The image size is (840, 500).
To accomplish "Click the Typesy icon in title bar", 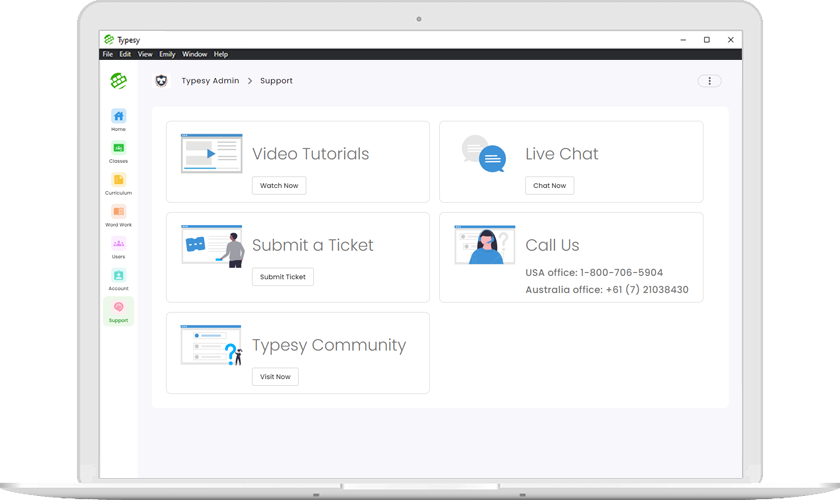I will click(109, 40).
